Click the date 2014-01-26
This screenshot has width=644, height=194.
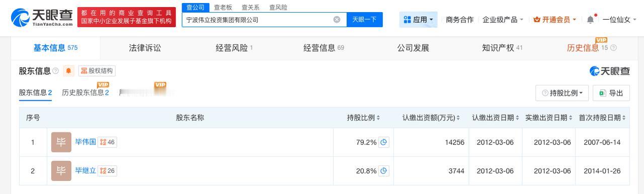click(x=602, y=171)
